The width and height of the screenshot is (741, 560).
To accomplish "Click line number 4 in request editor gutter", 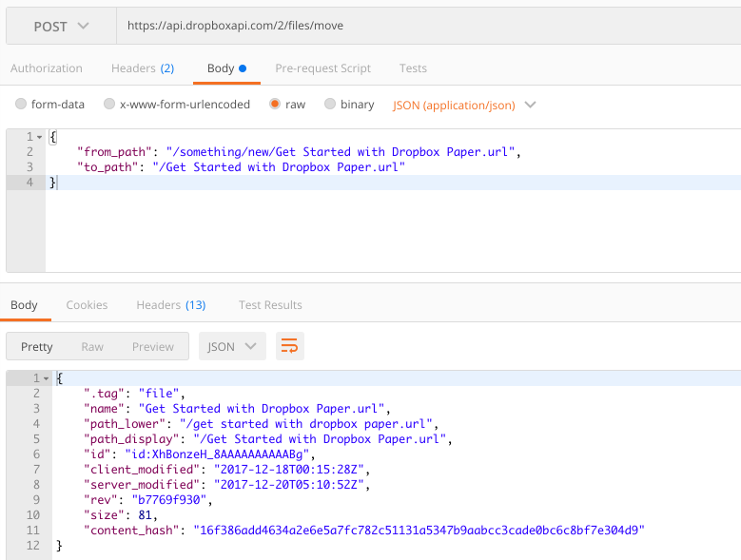I will 29,183.
